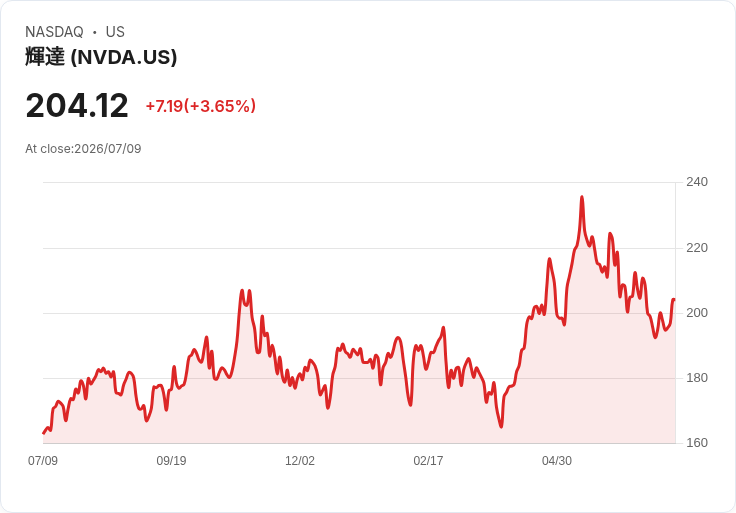Click the 02/17 x-axis date label
This screenshot has height=513, width=736.
pyautogui.click(x=428, y=461)
